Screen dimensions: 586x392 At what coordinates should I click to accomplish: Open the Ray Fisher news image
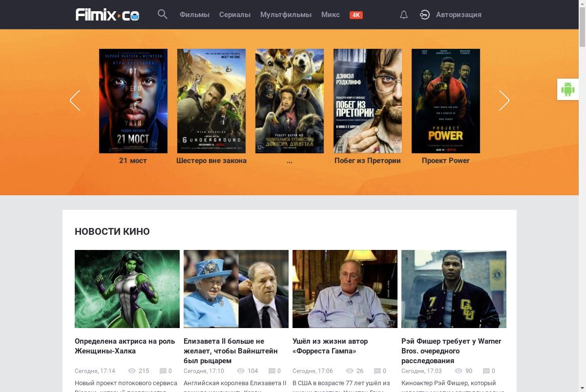[454, 289]
